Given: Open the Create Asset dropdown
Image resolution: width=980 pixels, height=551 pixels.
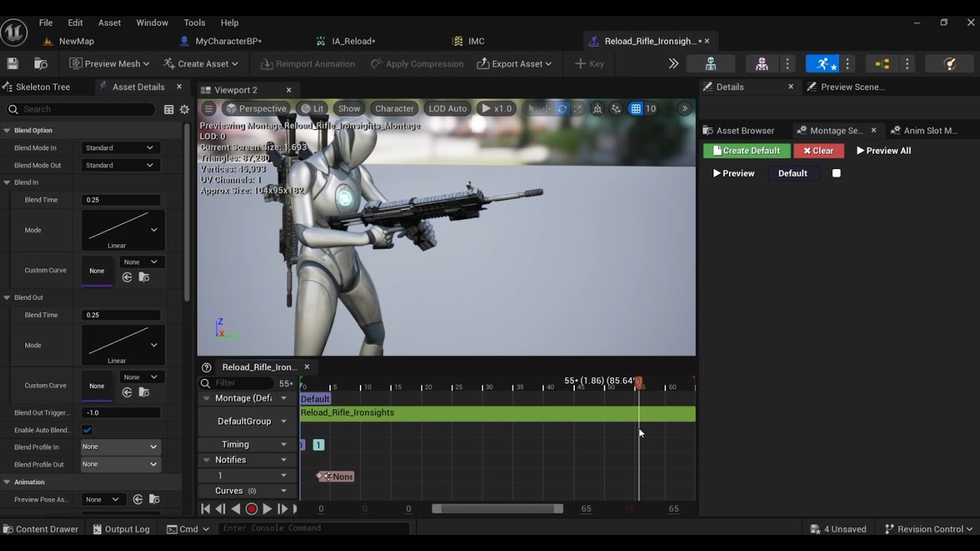Looking at the screenshot, I should (x=201, y=64).
